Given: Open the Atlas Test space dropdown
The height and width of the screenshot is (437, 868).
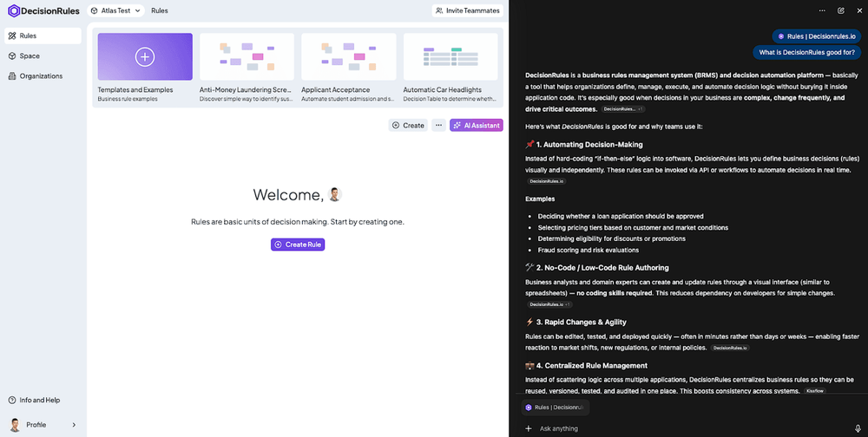Looking at the screenshot, I should point(115,10).
